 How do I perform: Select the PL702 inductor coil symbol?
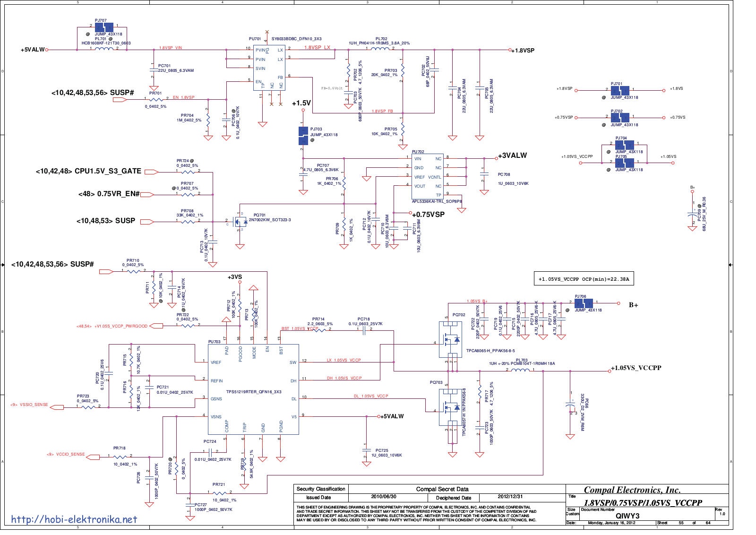click(x=380, y=49)
